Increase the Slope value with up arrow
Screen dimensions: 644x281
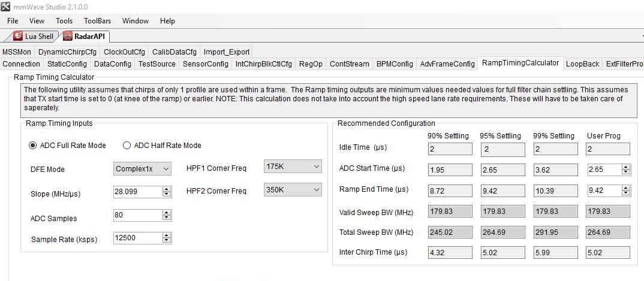(167, 189)
